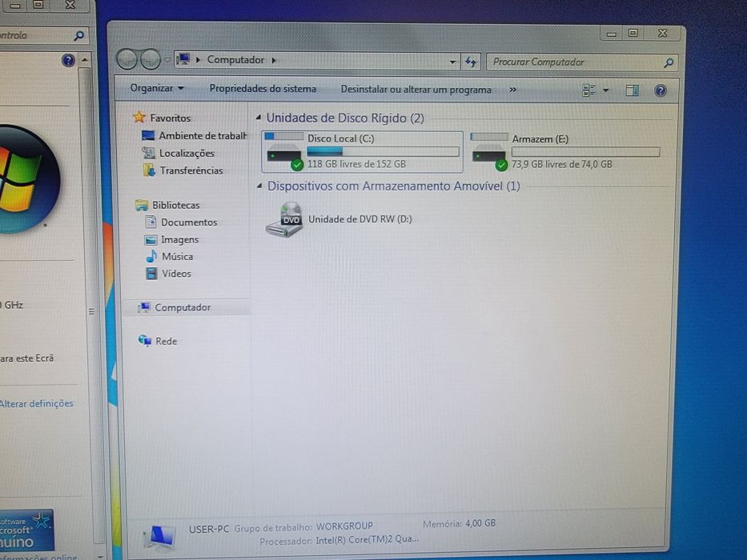Viewport: 747px width, 560px height.
Task: Click the search magnifier in Procurar Computador
Action: click(669, 62)
